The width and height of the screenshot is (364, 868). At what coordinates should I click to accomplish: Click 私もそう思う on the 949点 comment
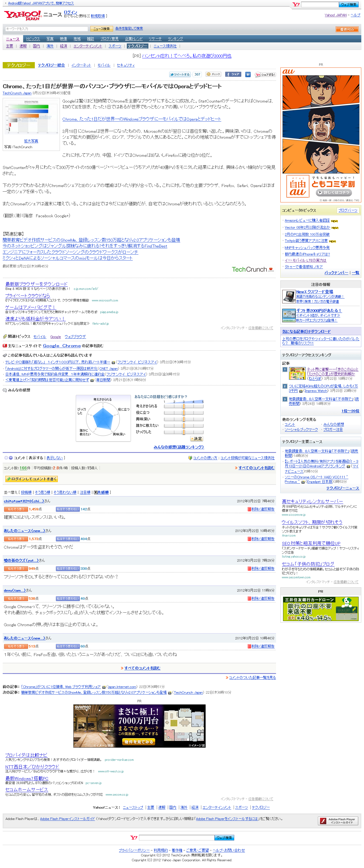[16, 569]
